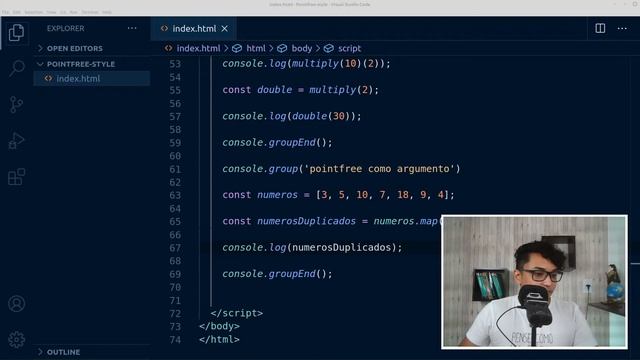Open the Run and Debug view
Image resolution: width=640 pixels, height=360 pixels.
[16, 140]
